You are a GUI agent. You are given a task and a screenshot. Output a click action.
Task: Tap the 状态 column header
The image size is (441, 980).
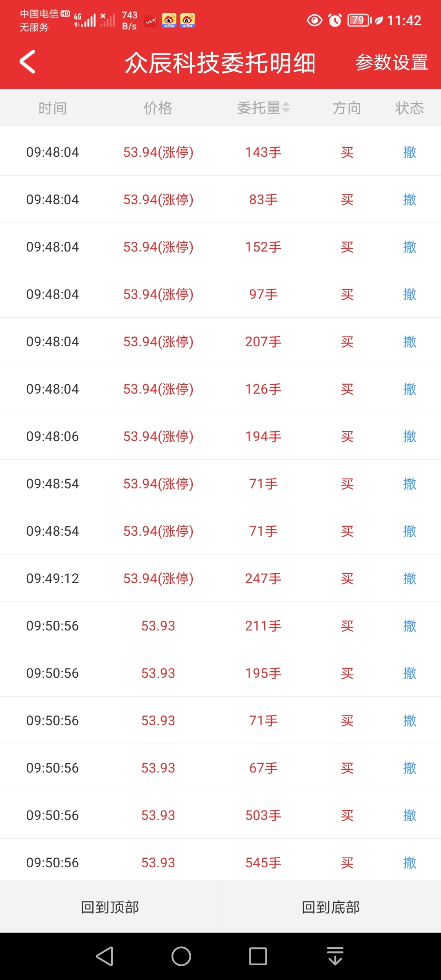(410, 108)
